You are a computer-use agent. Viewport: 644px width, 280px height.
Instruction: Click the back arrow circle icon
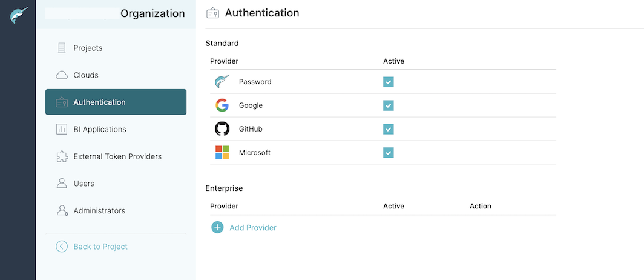(62, 246)
